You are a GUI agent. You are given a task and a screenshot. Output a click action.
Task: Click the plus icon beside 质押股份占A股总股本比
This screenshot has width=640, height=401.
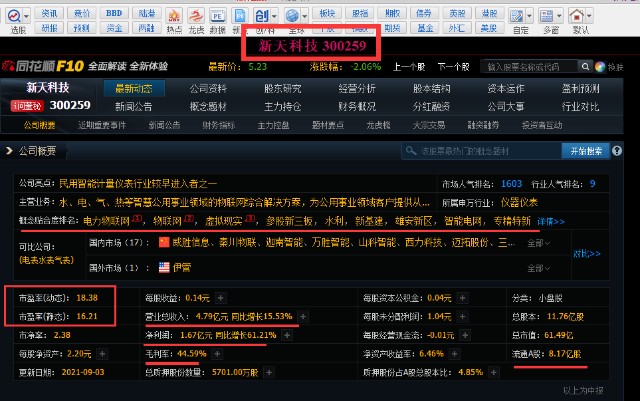(493, 372)
